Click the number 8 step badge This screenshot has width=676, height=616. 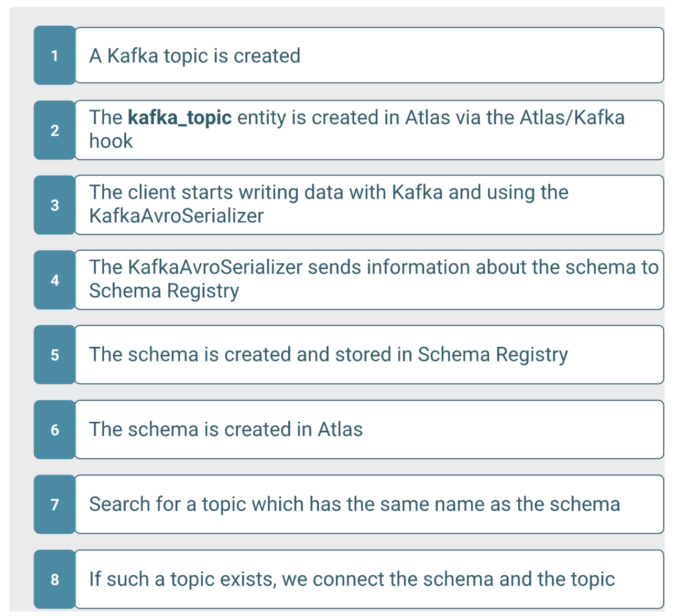[x=55, y=579]
